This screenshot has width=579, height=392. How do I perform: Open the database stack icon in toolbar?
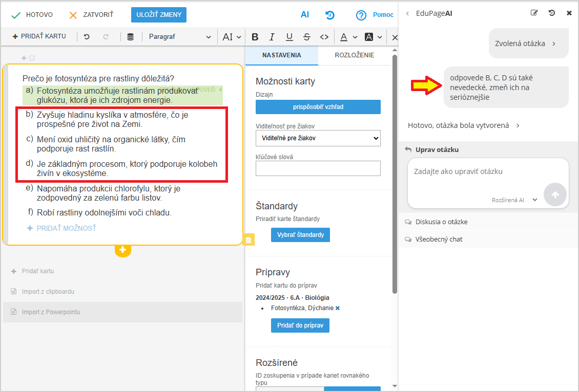point(130,37)
